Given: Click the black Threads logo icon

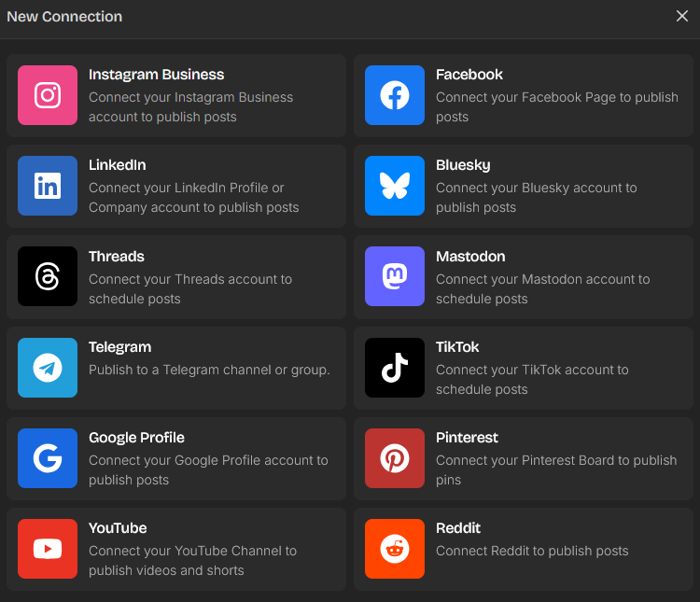Looking at the screenshot, I should (x=48, y=276).
